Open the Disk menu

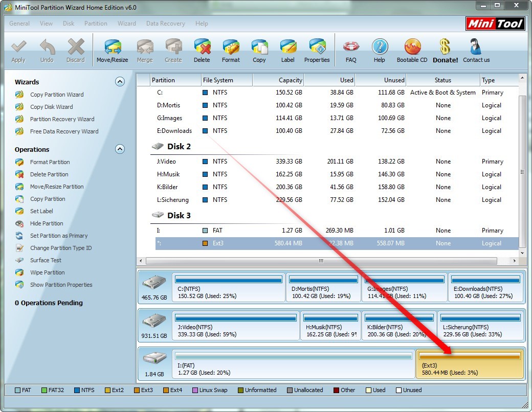click(x=69, y=24)
